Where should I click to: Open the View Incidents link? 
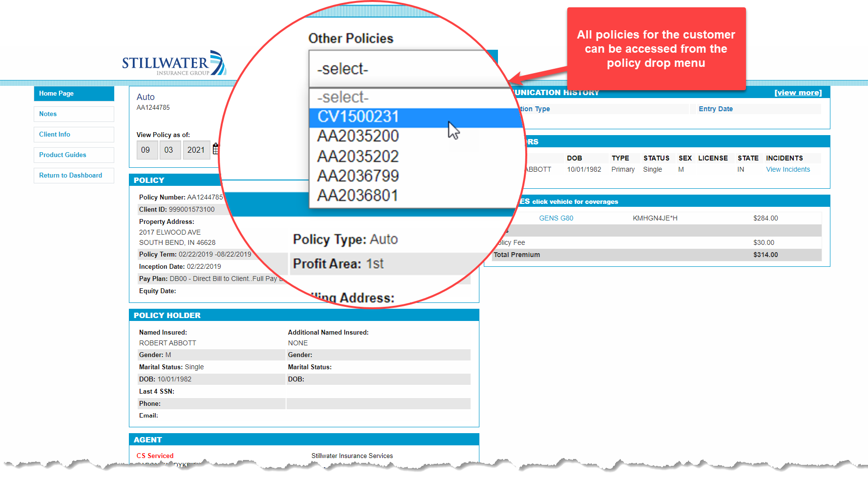coord(788,169)
